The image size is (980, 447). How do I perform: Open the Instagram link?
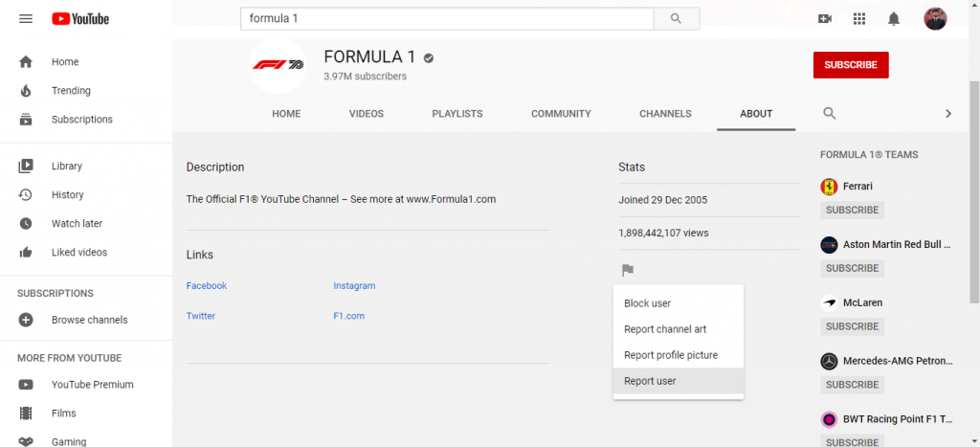[x=354, y=285]
